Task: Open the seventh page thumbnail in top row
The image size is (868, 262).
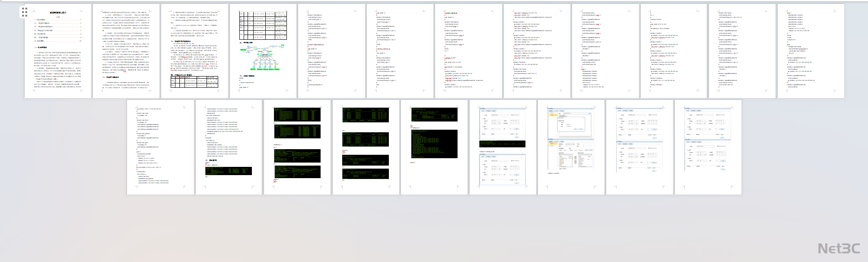Action: pos(468,51)
